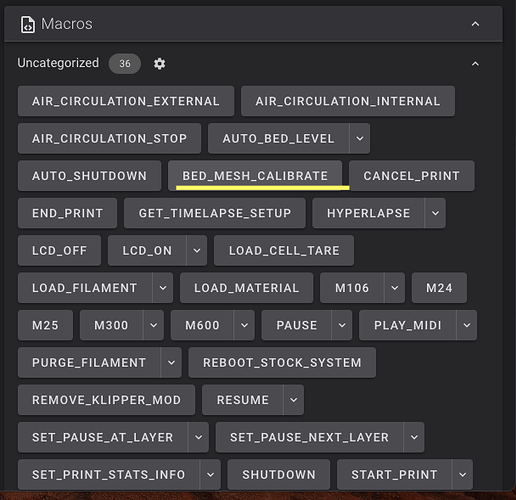Expand PLAY_MIDI dropdown arrow
Image resolution: width=516 pixels, height=500 pixels.
tap(467, 325)
